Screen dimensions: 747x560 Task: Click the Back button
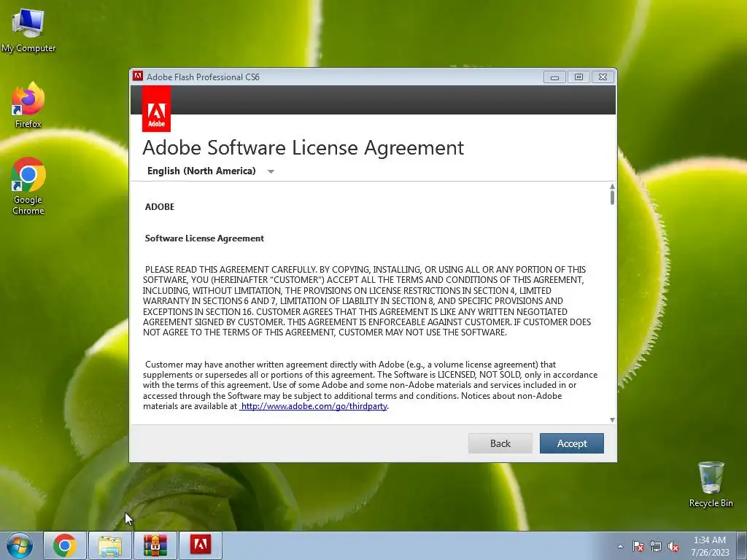[500, 443]
